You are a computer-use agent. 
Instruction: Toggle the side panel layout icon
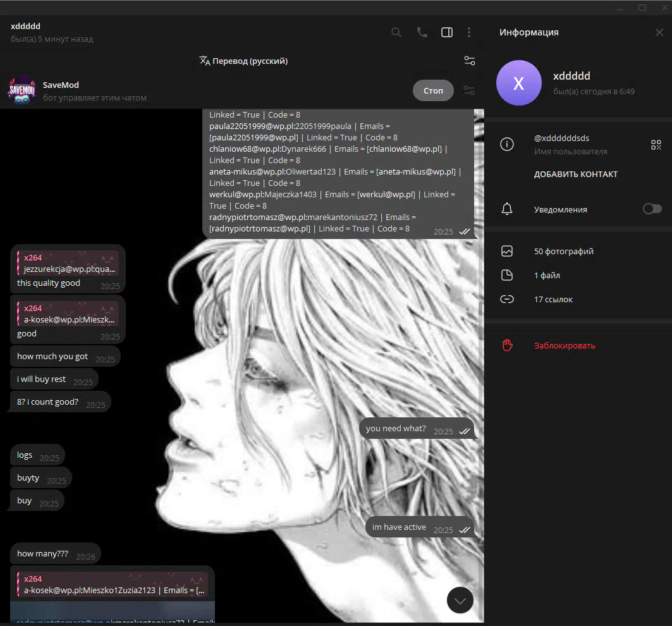click(x=447, y=33)
